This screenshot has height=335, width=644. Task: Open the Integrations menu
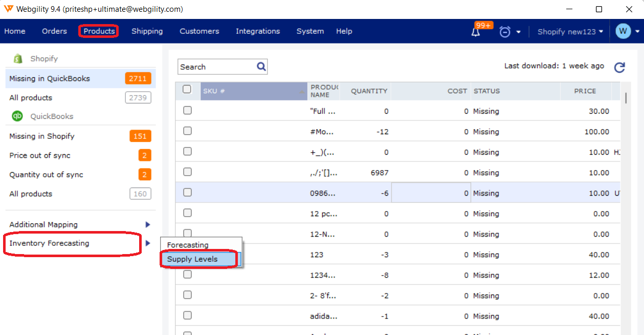pyautogui.click(x=258, y=31)
